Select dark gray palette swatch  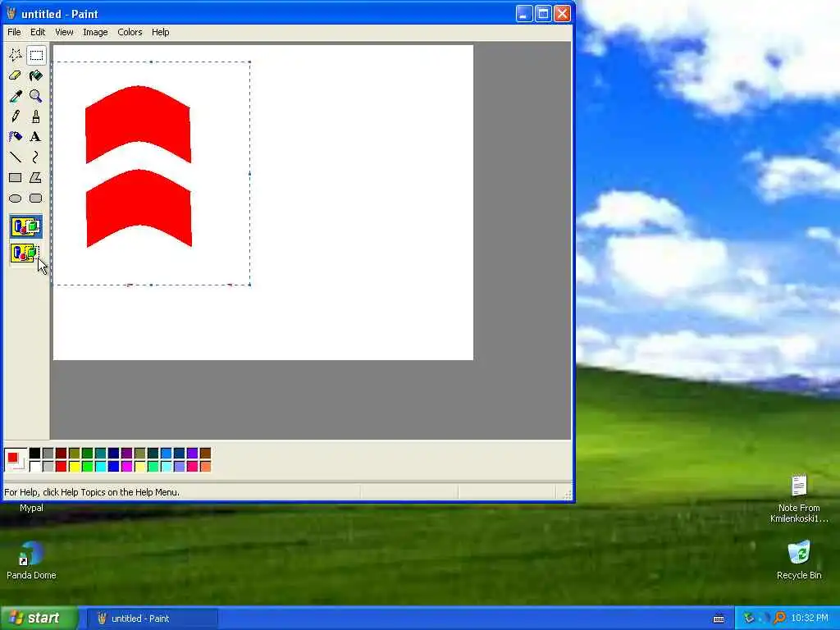[x=48, y=453]
